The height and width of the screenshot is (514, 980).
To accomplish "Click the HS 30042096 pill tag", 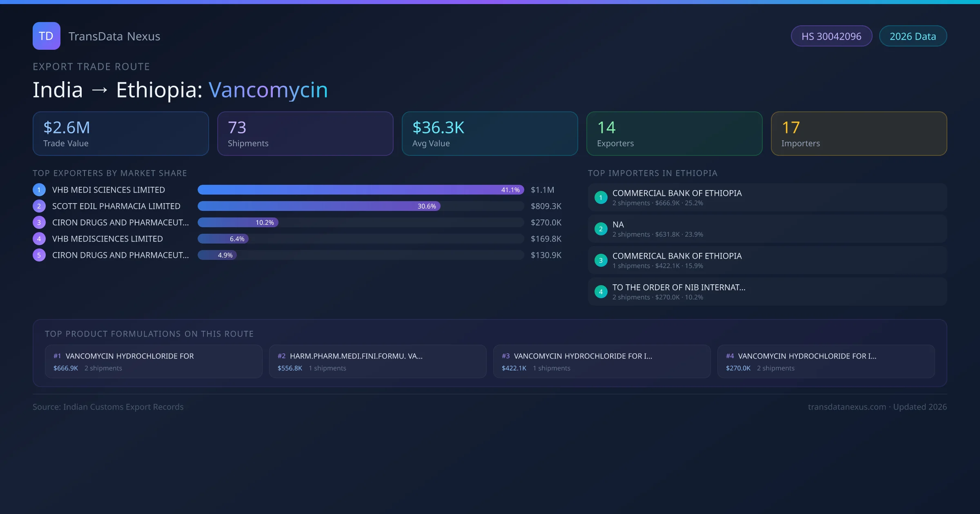I will (x=831, y=36).
